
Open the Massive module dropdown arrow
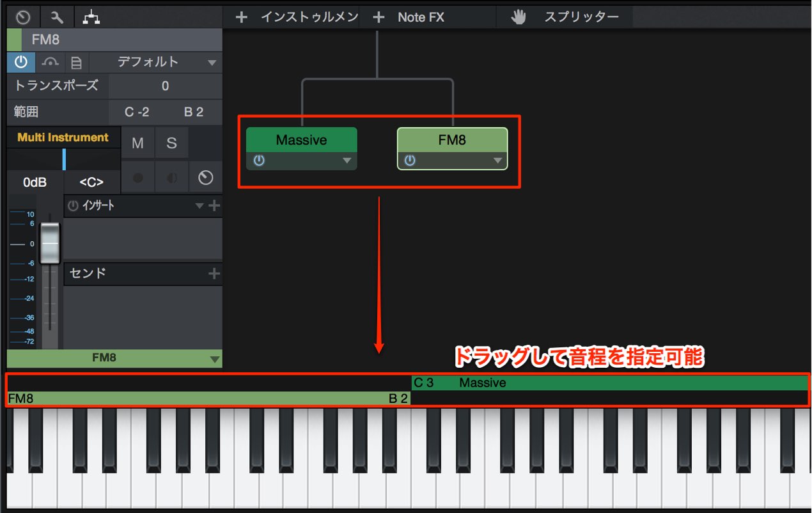tap(347, 161)
